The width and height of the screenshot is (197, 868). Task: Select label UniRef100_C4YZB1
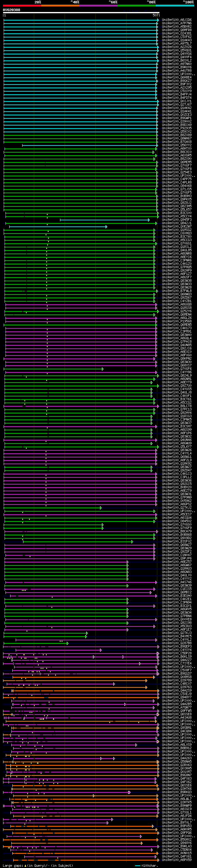tap(177, 301)
